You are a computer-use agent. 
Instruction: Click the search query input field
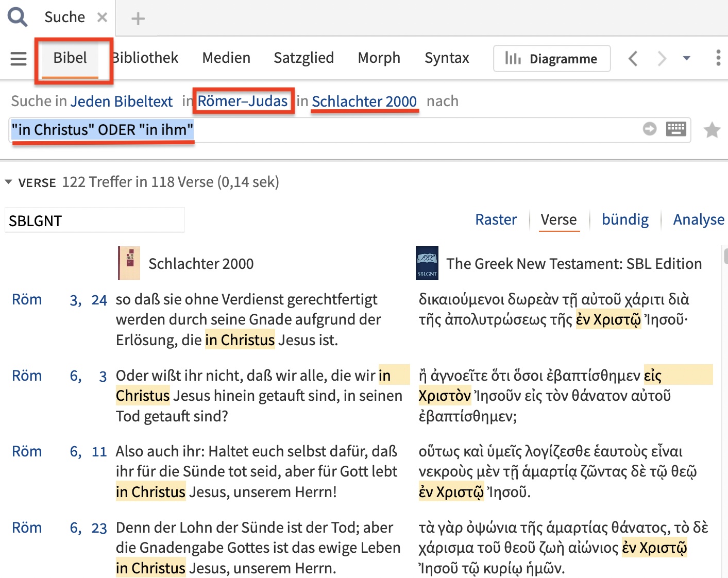point(349,130)
